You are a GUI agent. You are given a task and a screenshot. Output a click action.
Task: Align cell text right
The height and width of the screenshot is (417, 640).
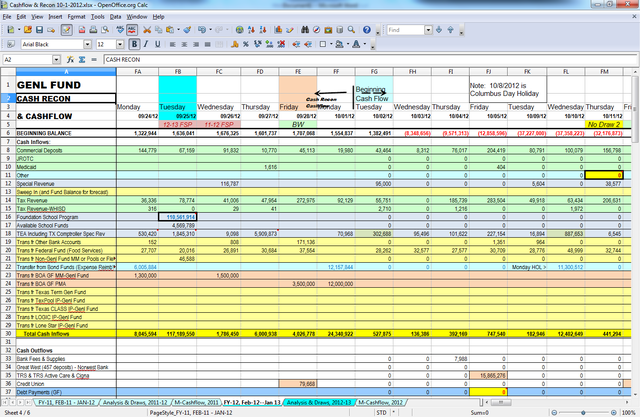click(x=196, y=44)
